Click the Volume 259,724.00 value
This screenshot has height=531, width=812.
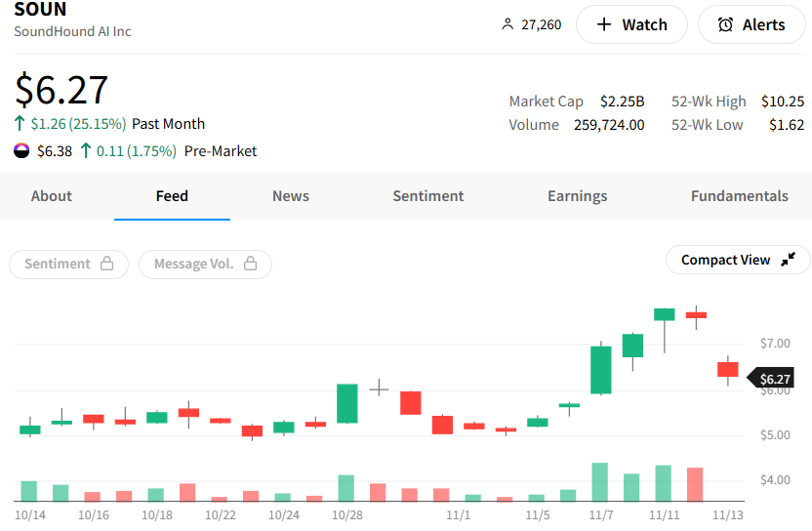pos(609,125)
